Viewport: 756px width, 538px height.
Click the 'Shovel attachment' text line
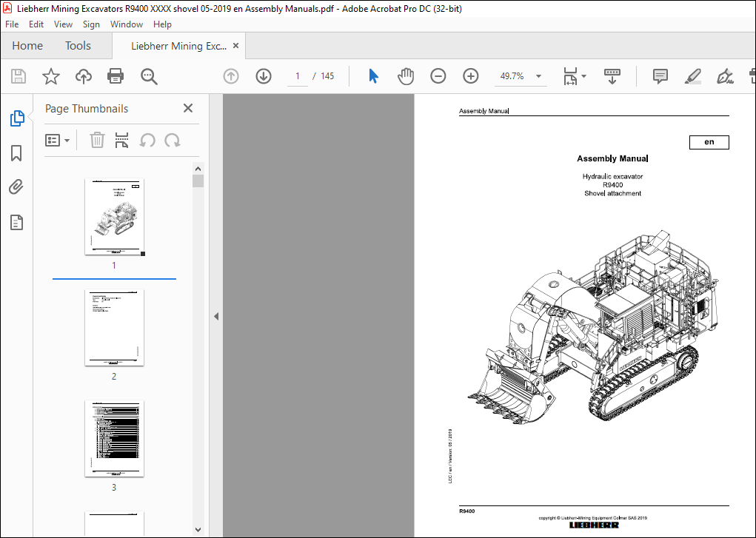tap(612, 193)
